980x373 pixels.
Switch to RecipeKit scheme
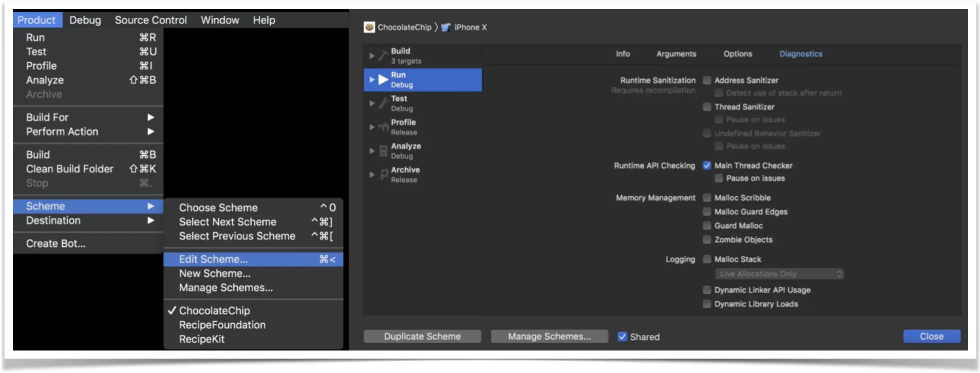click(253, 339)
